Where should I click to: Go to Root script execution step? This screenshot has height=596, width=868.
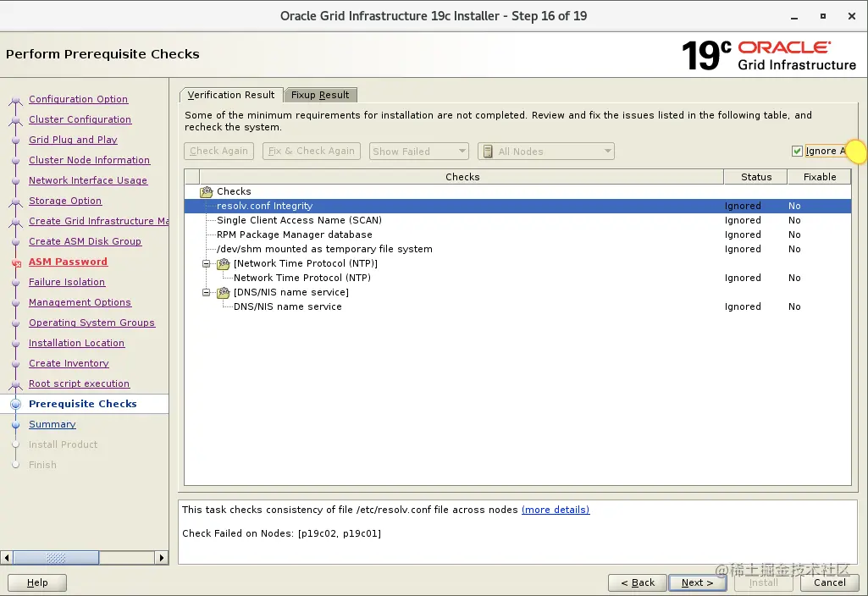click(79, 384)
